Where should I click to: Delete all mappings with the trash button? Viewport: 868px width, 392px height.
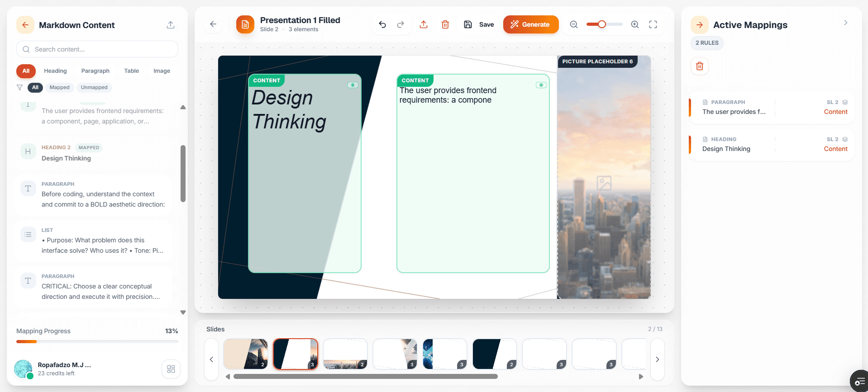pos(700,66)
